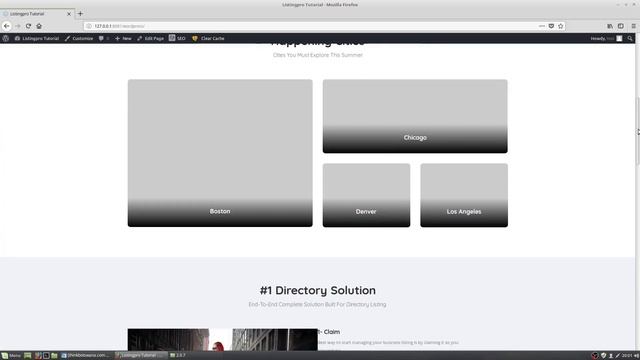Go to the browser home page icon

pos(39,26)
